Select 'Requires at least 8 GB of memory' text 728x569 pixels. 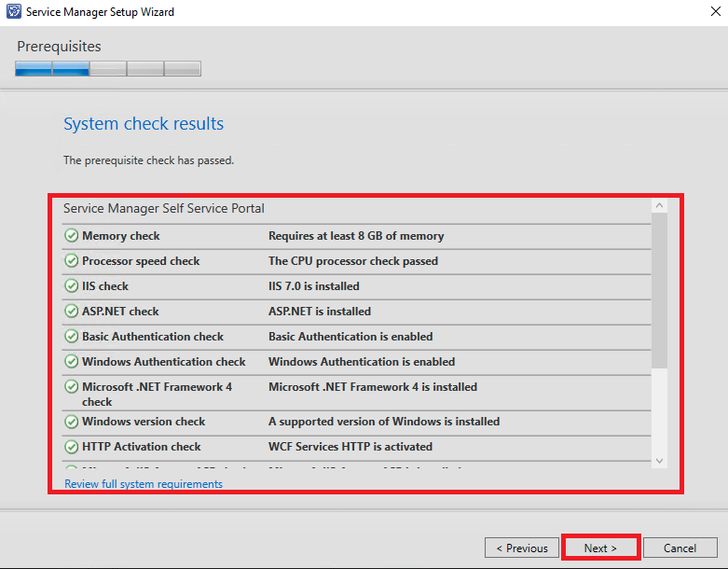point(356,236)
